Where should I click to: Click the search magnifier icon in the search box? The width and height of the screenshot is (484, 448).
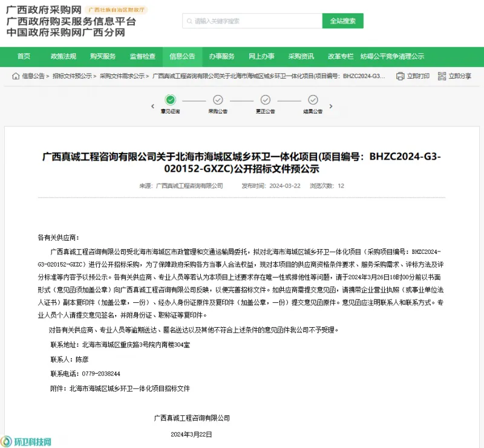tap(189, 21)
